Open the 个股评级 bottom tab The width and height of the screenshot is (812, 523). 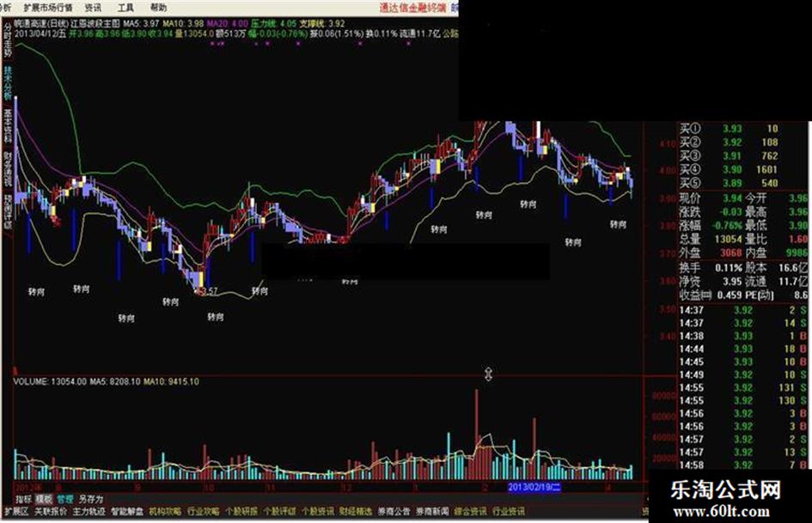(279, 512)
